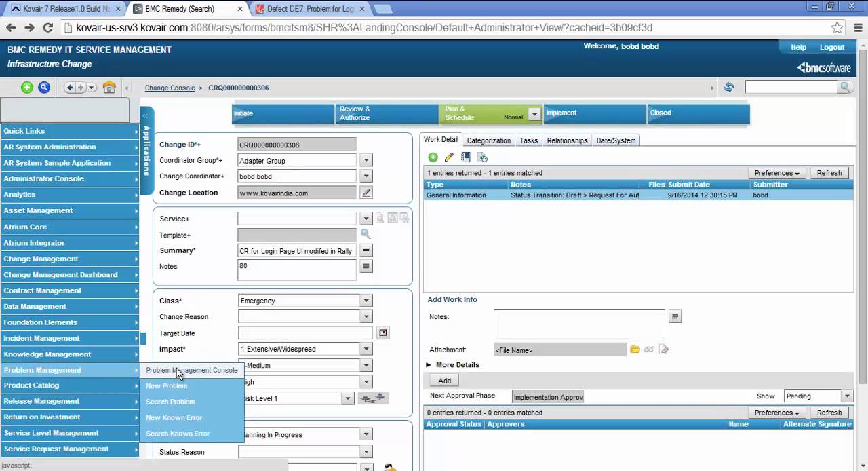Choose New Problem from submenu
Viewport: 868px width, 471px height.
[167, 385]
